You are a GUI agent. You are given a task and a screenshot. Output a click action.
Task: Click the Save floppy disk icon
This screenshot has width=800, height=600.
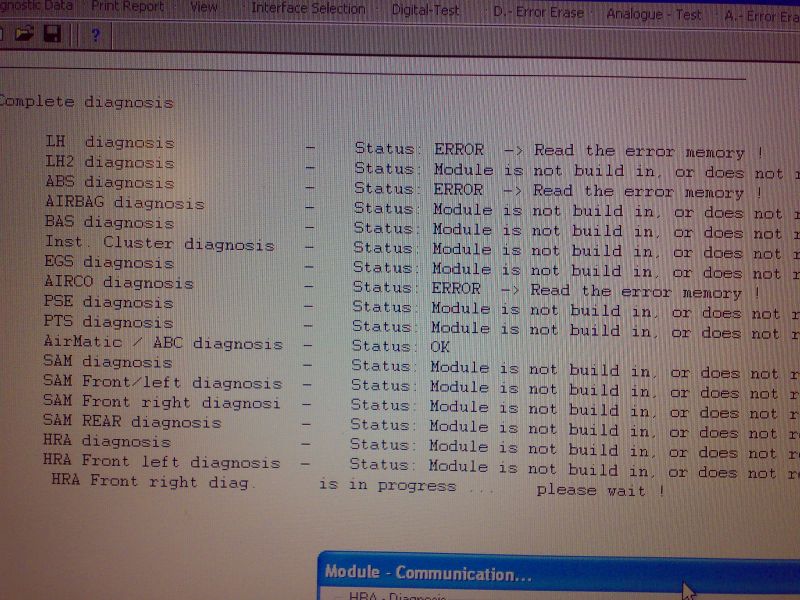tap(52, 36)
